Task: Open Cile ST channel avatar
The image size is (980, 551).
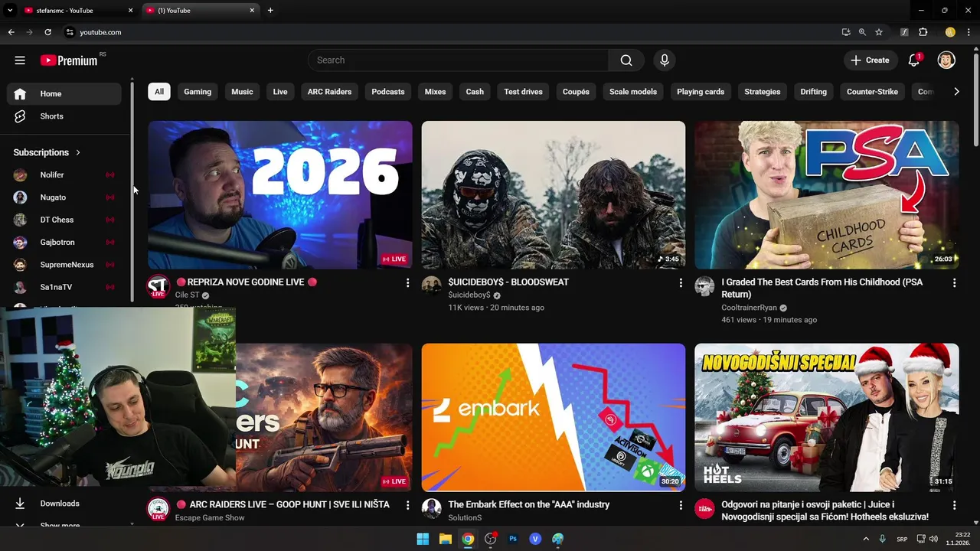Action: pyautogui.click(x=158, y=287)
